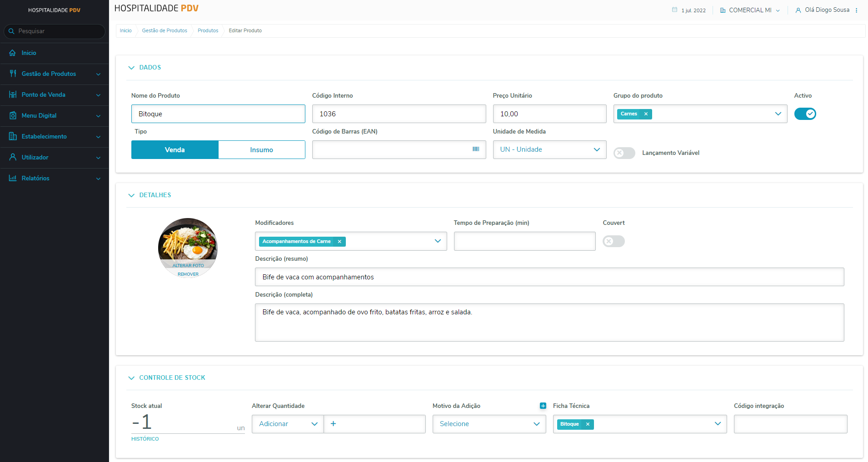Open the Unidade de Medida dropdown

point(549,150)
